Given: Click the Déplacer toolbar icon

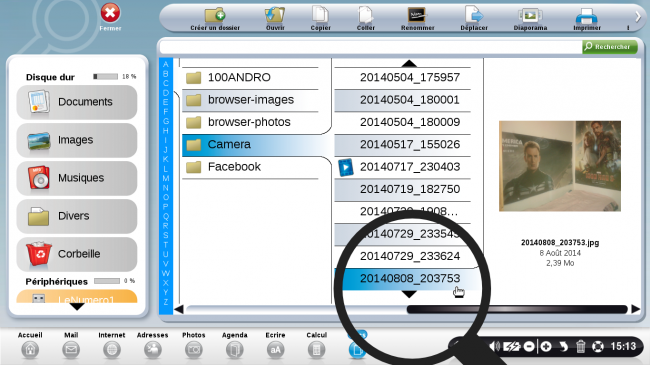Looking at the screenshot, I should [x=474, y=15].
